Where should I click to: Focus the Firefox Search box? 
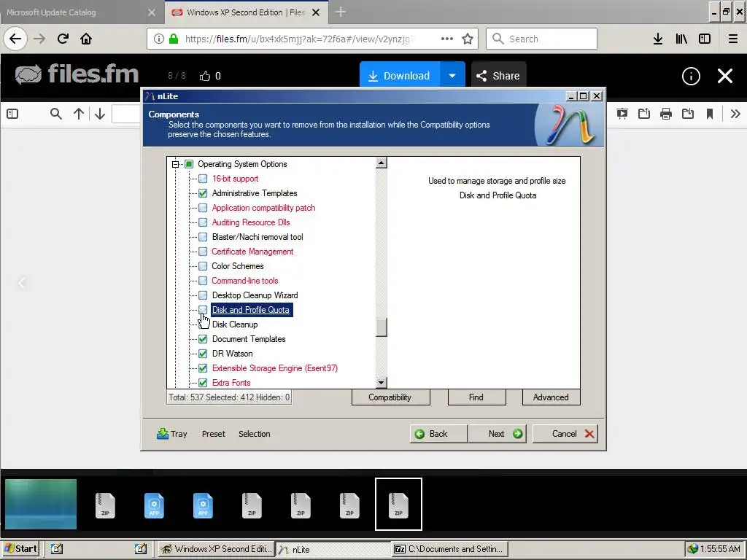tap(542, 39)
